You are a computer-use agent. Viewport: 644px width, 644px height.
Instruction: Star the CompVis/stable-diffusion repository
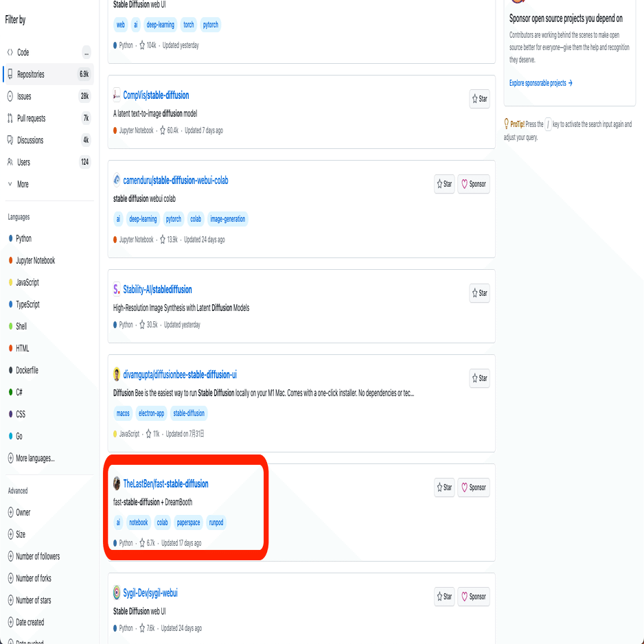click(x=479, y=99)
